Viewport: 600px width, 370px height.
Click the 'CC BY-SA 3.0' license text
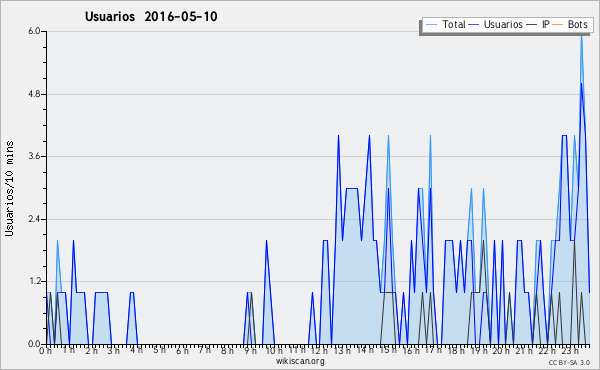569,362
